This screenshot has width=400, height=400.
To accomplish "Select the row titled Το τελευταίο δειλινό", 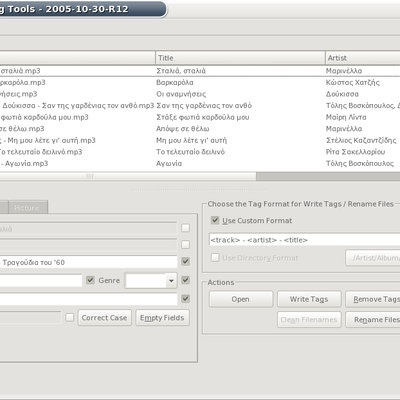I will [x=200, y=152].
